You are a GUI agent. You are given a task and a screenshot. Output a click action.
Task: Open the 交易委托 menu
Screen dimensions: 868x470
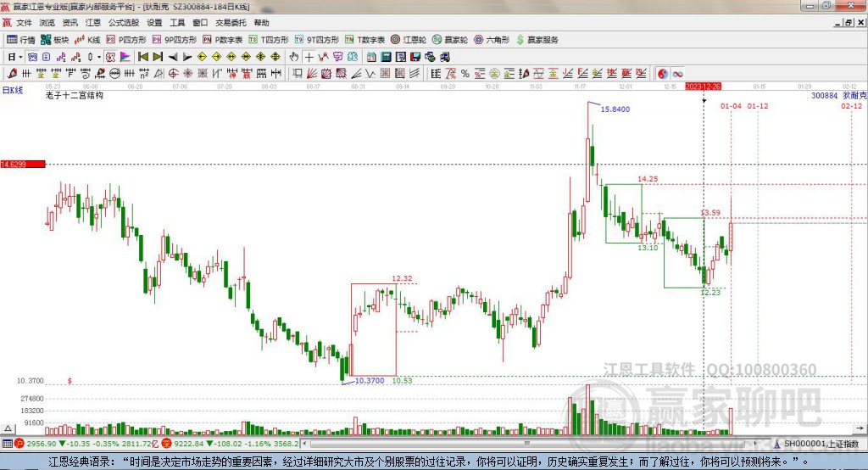(x=231, y=23)
